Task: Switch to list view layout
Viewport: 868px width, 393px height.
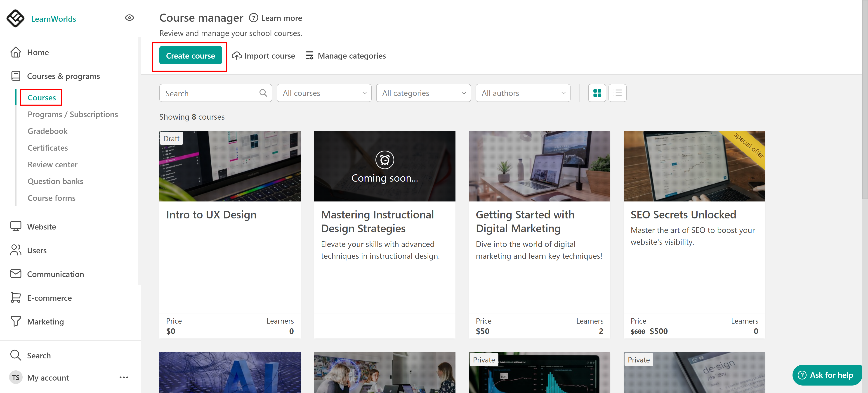Action: (617, 93)
